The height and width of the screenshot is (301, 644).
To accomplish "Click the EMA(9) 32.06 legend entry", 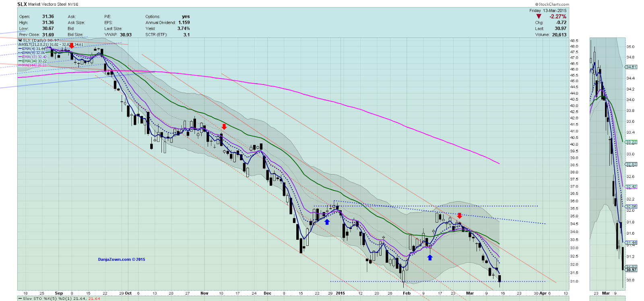I will pyautogui.click(x=33, y=53).
